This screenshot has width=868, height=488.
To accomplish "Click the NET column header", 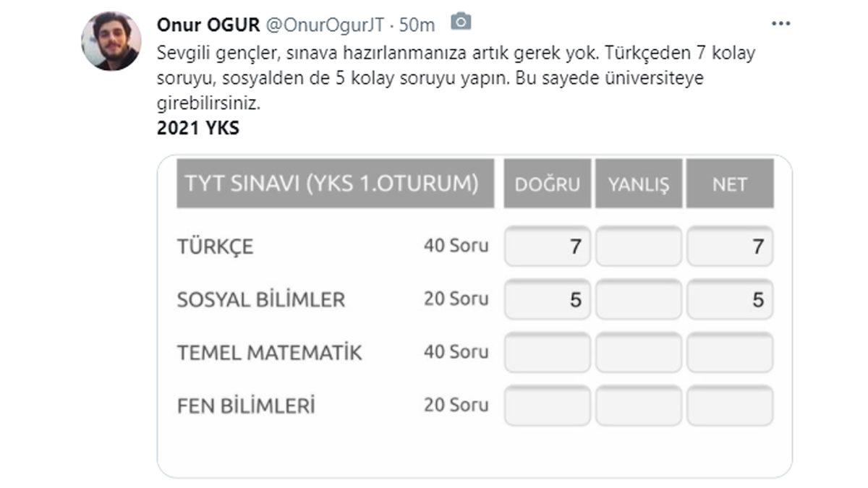I will point(731,184).
